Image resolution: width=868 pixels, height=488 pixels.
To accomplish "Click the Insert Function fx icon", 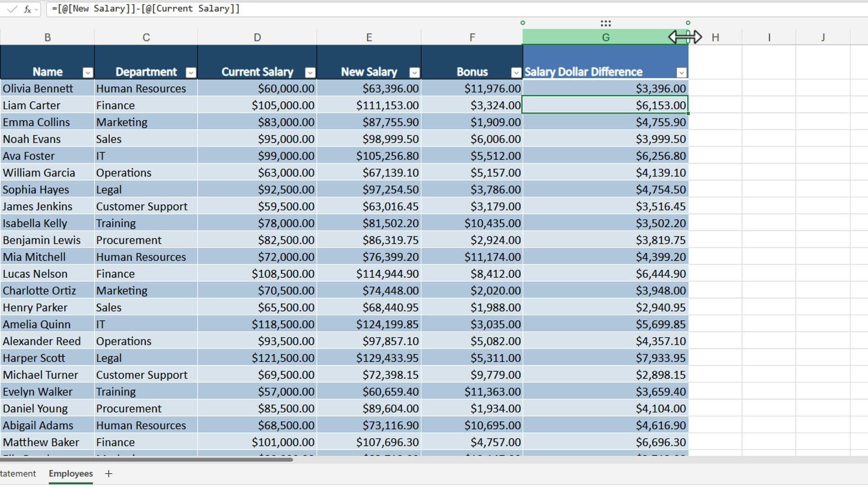I will pyautogui.click(x=27, y=9).
